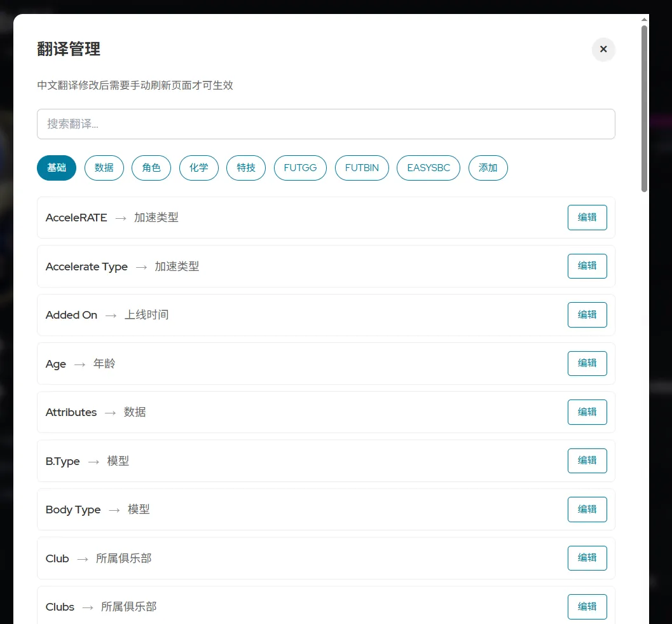Click the Accelerate Type source text
Screen dimensions: 672x624
86,267
